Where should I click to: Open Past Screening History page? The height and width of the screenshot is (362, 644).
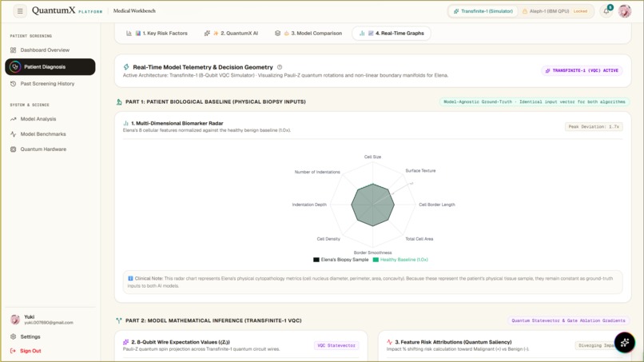(x=50, y=84)
